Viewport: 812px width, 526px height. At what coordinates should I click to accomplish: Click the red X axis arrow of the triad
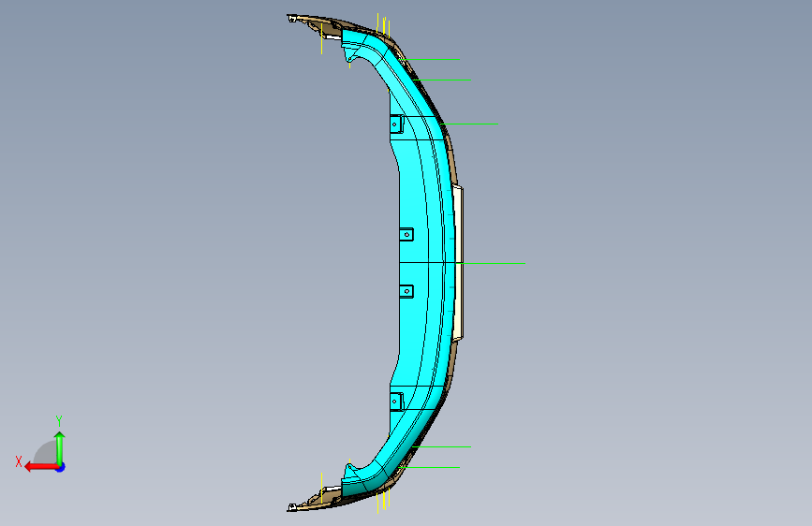tap(40, 467)
